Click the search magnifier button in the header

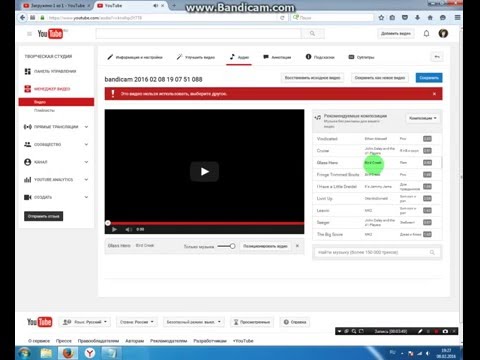[x=312, y=34]
